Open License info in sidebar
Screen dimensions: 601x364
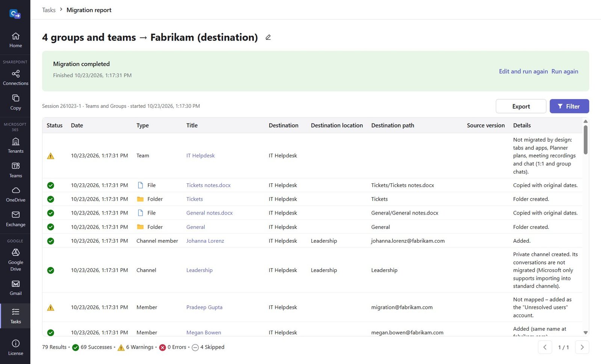(15, 347)
